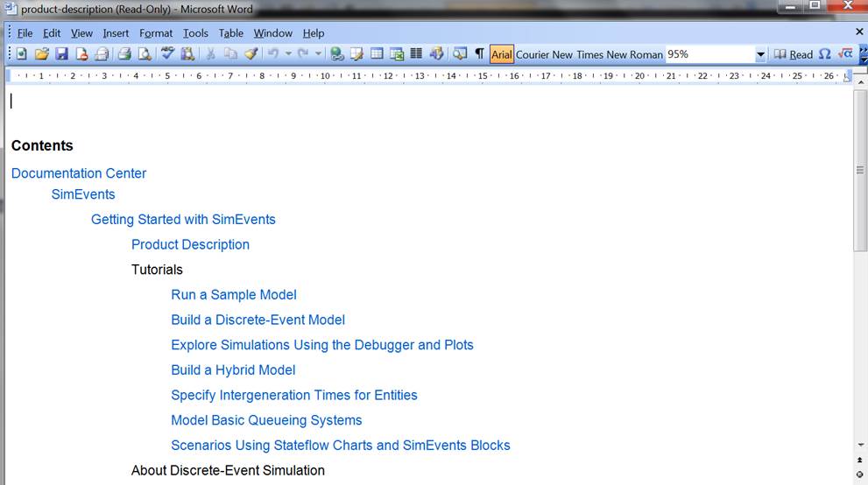The height and width of the screenshot is (485, 868).
Task: Toggle the highlighted Arial font button
Action: click(502, 54)
